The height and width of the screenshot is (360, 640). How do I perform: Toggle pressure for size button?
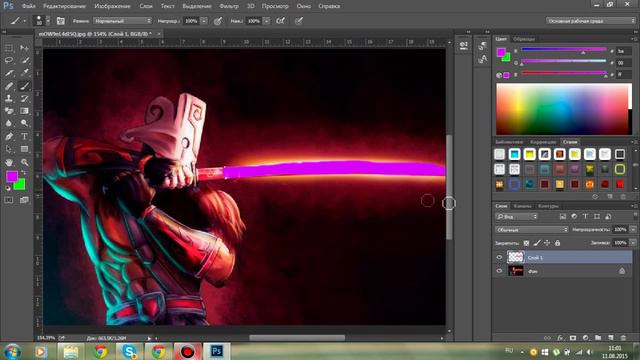[299, 21]
